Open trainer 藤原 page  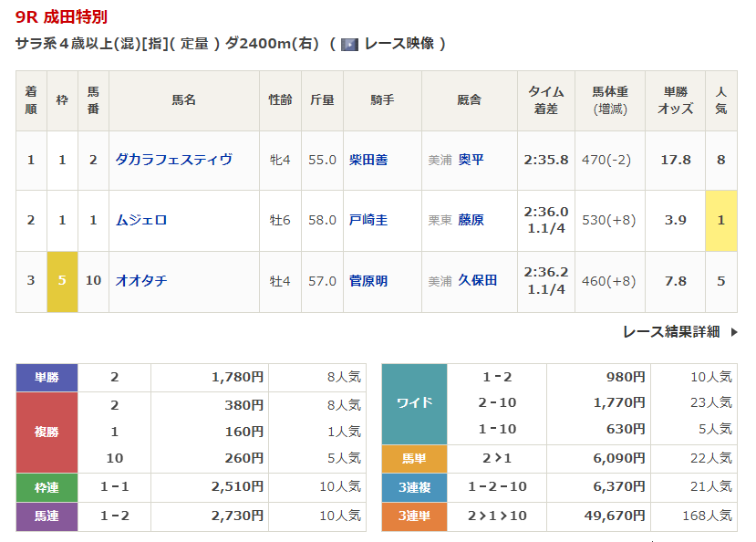point(471,220)
